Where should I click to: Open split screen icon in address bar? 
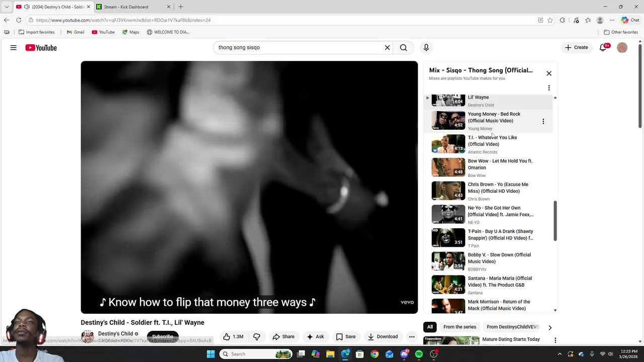[540, 20]
